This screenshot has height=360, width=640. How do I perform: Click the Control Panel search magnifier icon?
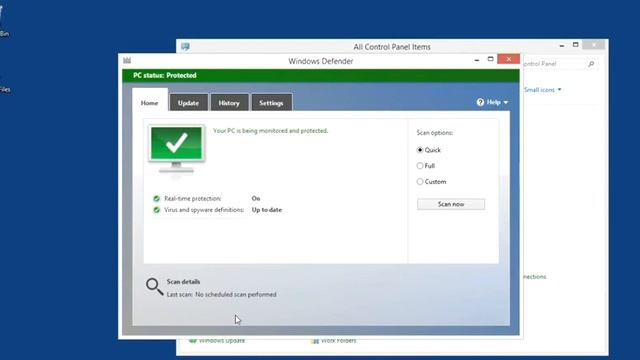(x=591, y=64)
